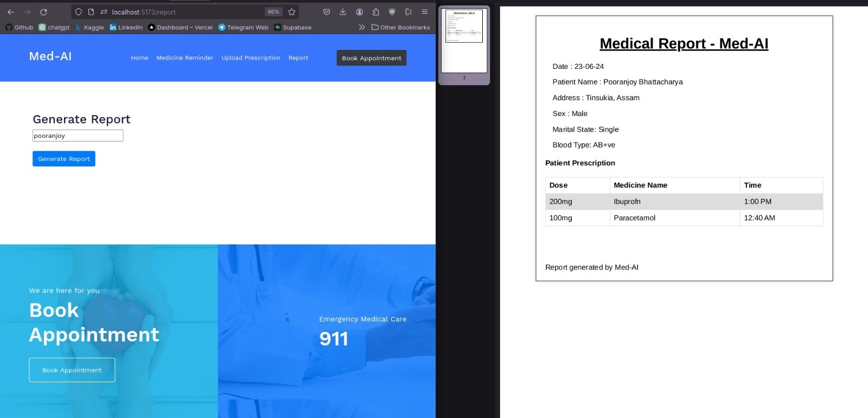Click the Emergency Medical Care label
The image size is (868, 418).
click(x=362, y=319)
